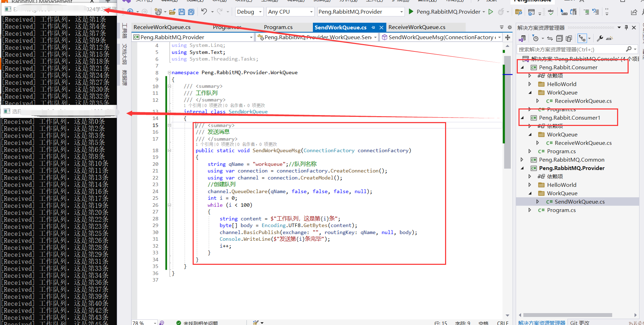Sync with active document in Solution Explorer

[x=550, y=38]
